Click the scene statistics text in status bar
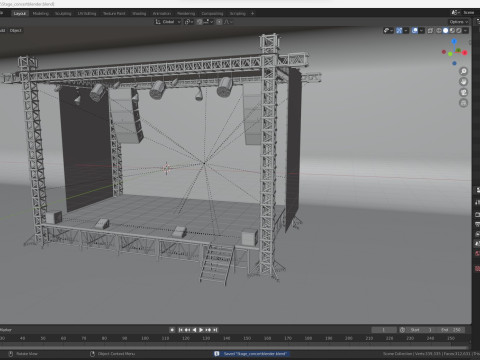480x360 pixels. (431, 354)
